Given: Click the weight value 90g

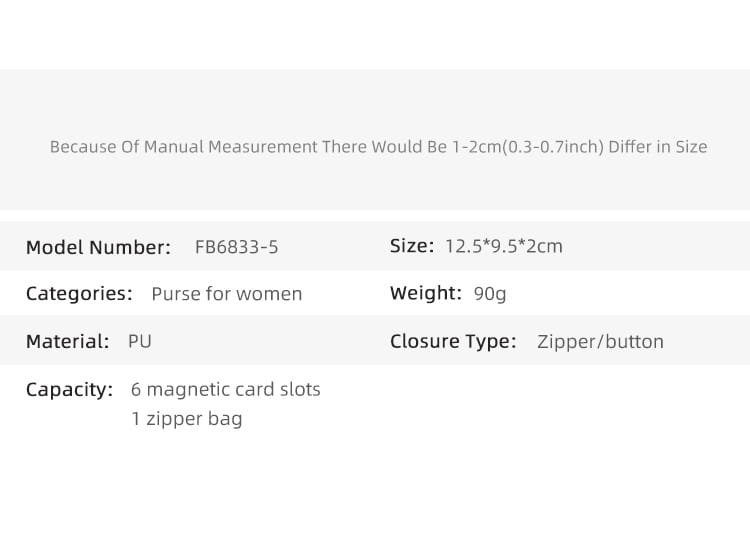Looking at the screenshot, I should click(490, 294).
